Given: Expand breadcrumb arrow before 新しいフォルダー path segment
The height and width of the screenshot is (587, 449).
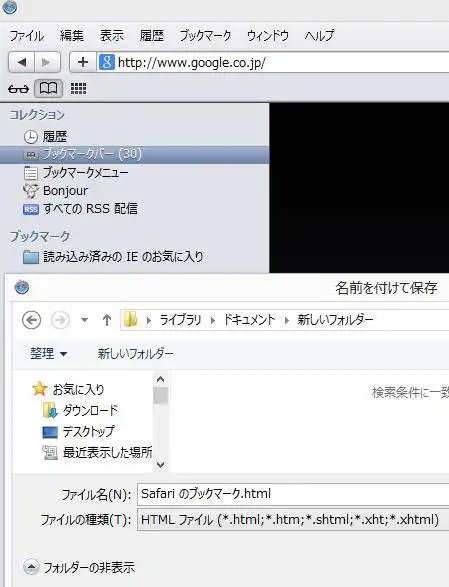Looking at the screenshot, I should 287,320.
